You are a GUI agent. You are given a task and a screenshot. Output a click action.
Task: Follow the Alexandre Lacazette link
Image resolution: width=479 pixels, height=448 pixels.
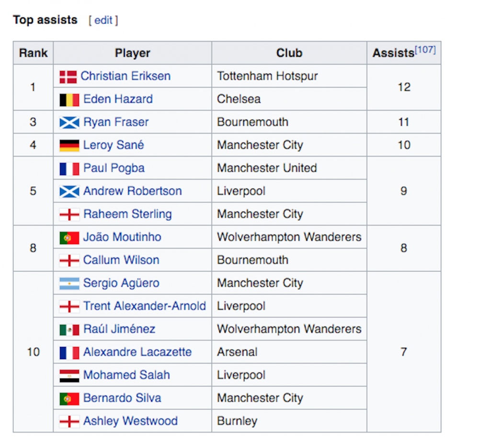(137, 352)
